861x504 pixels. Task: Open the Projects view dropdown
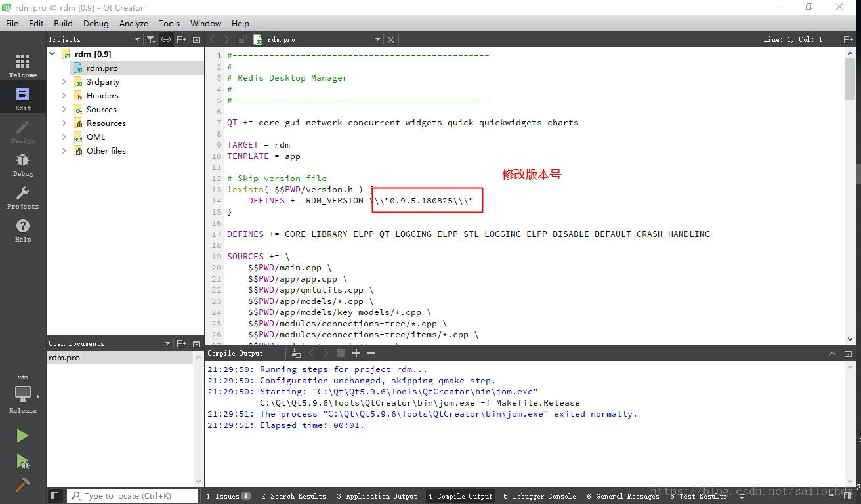[x=137, y=39]
